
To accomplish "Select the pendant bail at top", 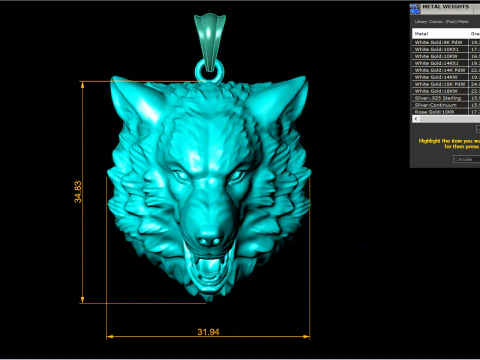I will (x=210, y=42).
